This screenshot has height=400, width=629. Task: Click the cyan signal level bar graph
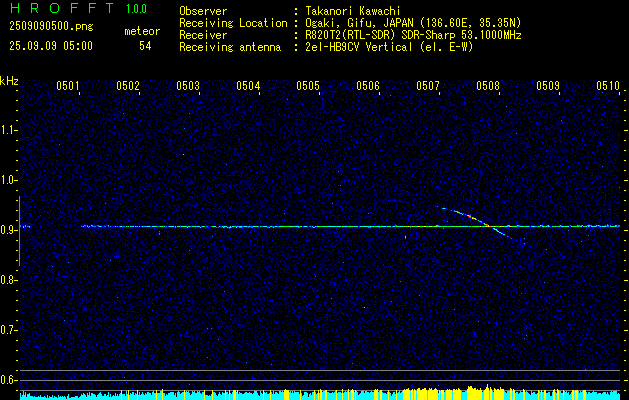coord(320,394)
